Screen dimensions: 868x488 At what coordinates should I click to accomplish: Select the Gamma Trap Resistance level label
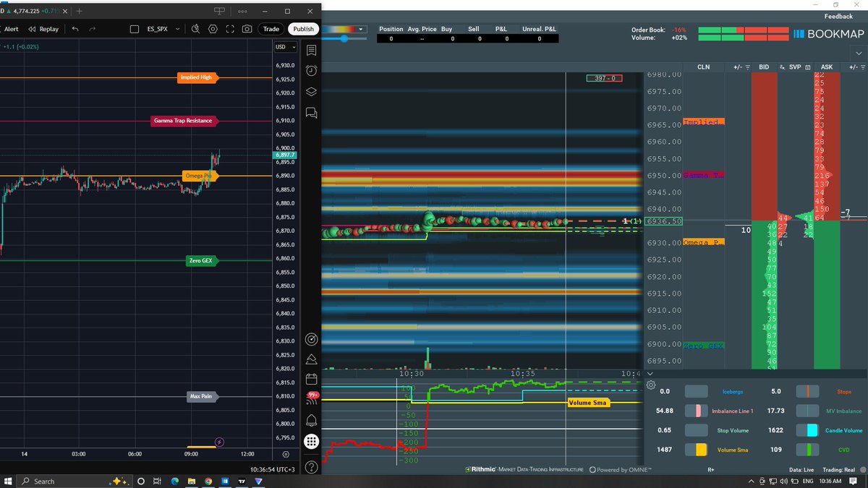click(x=183, y=121)
